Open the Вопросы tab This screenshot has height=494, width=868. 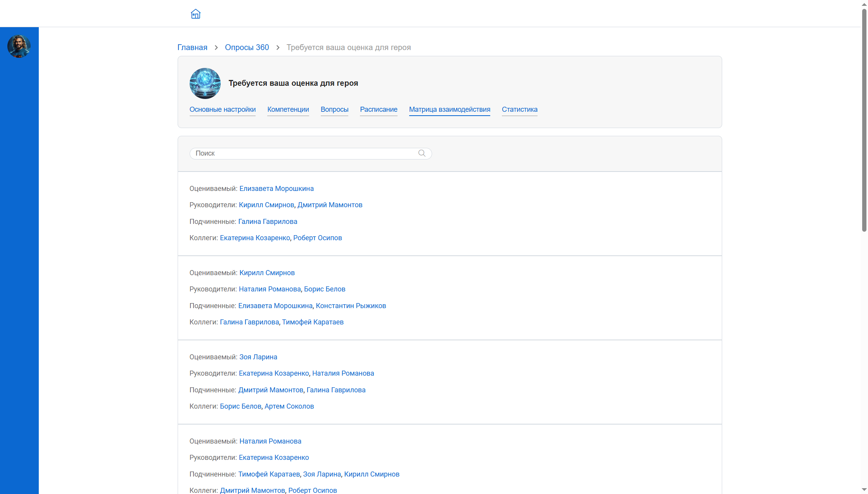pos(334,109)
